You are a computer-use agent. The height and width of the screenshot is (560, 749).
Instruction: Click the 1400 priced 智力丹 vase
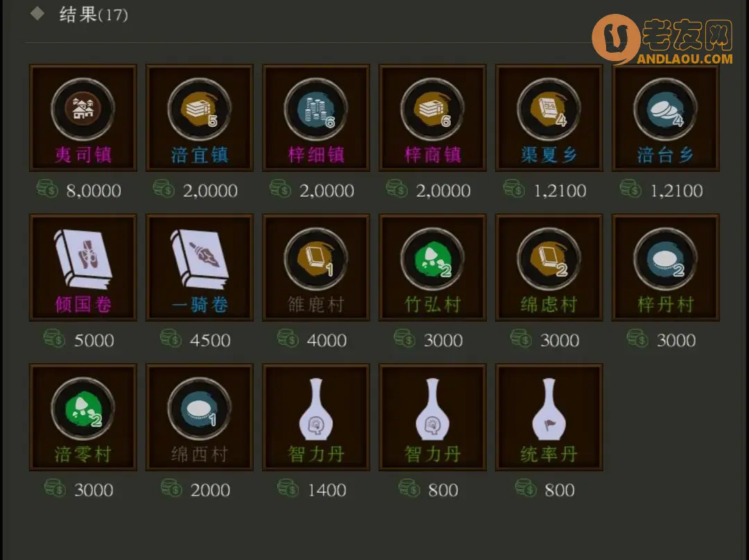click(316, 417)
